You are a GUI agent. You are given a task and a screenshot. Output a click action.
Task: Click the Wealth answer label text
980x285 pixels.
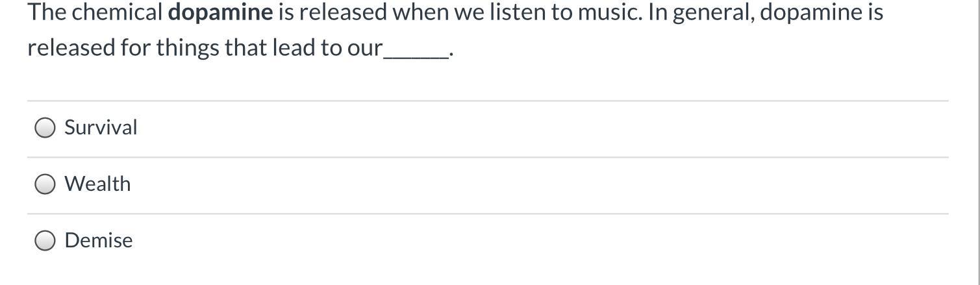pyautogui.click(x=97, y=184)
